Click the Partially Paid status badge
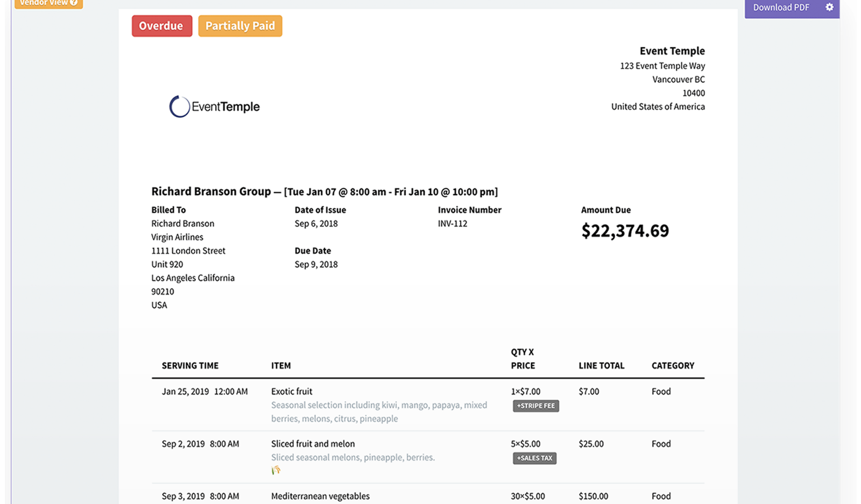861x504 pixels. [x=240, y=26]
